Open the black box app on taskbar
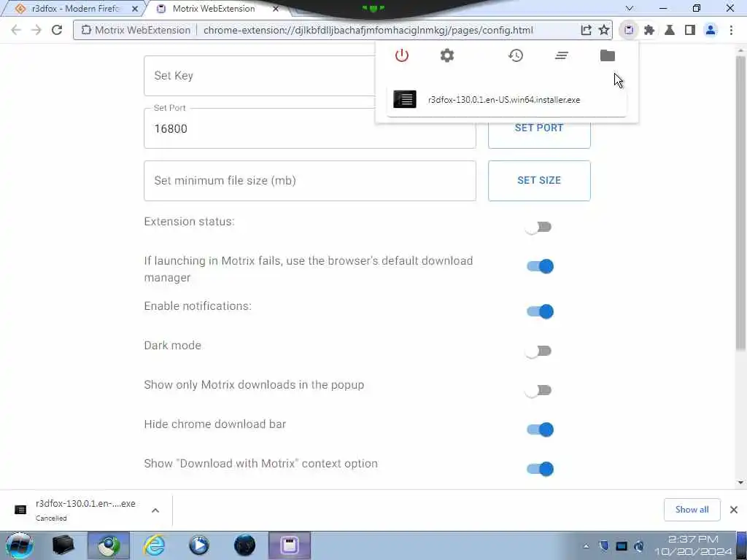This screenshot has height=560, width=747. tap(63, 545)
